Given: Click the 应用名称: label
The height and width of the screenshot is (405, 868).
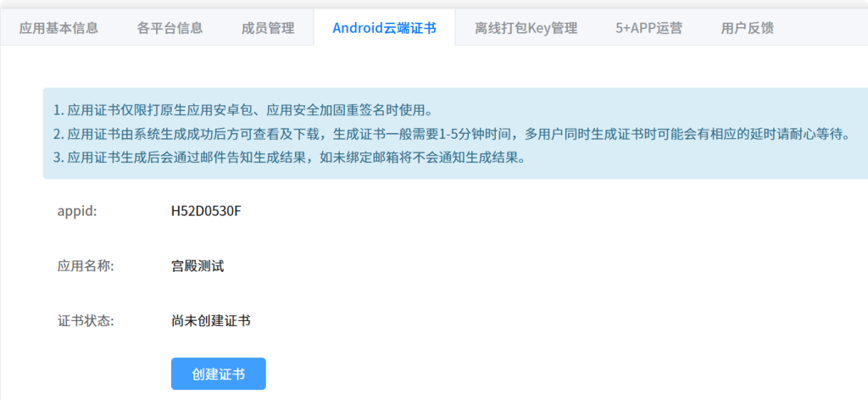Looking at the screenshot, I should pyautogui.click(x=86, y=266).
